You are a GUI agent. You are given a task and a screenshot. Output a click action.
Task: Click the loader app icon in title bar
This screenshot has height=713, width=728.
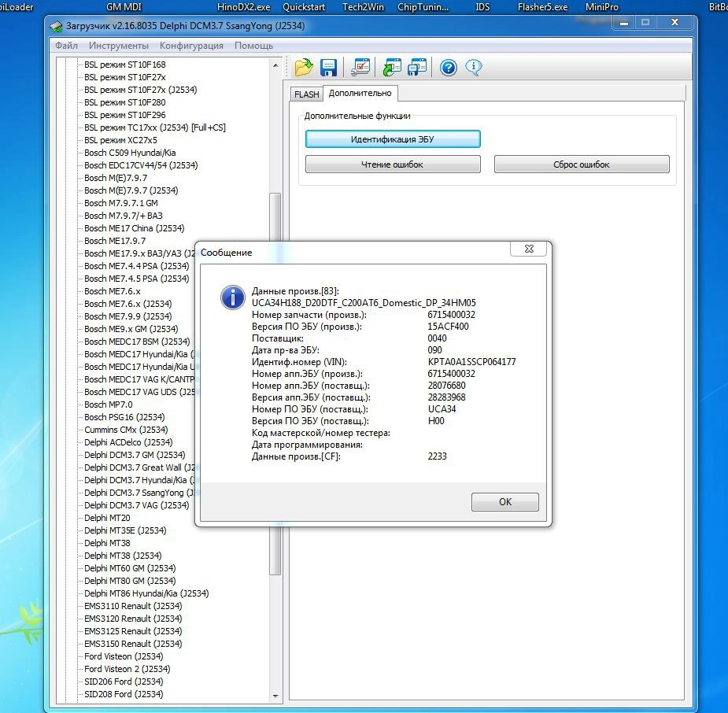(56, 27)
